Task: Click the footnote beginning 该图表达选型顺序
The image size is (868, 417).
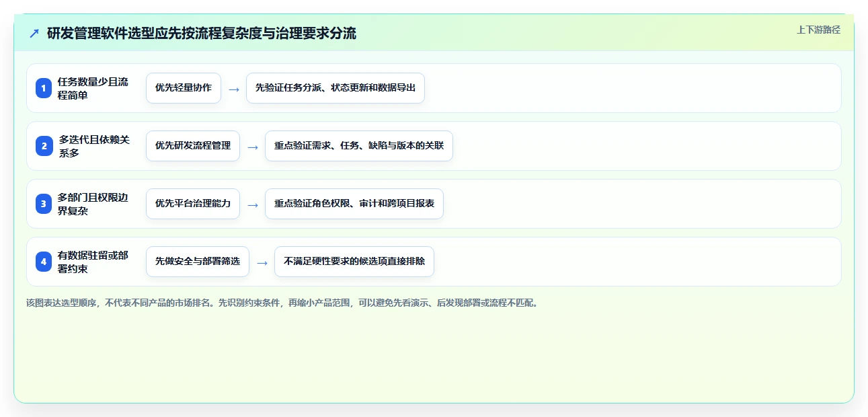Action: point(283,303)
